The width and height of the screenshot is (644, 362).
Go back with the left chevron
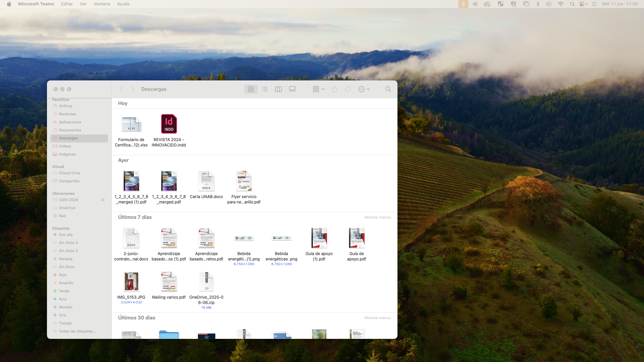(121, 89)
